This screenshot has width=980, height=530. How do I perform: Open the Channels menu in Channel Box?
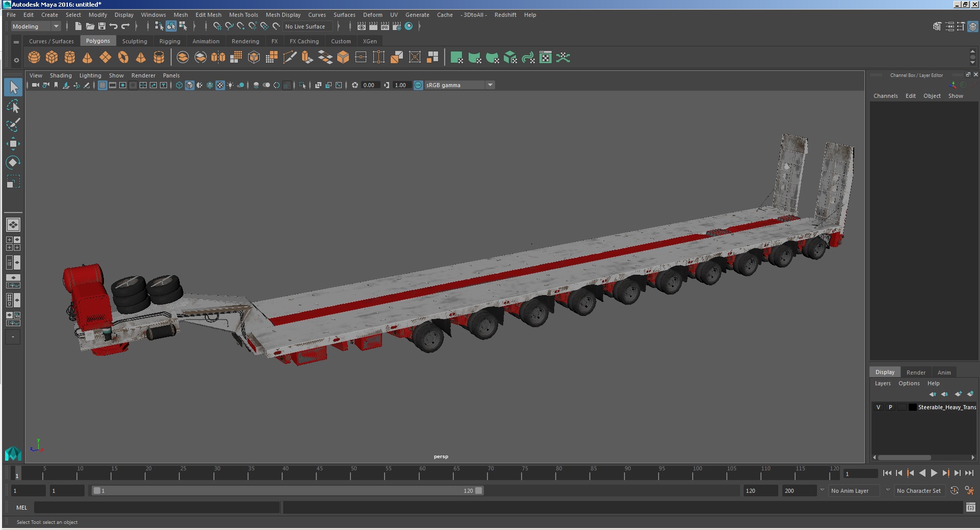(x=885, y=96)
